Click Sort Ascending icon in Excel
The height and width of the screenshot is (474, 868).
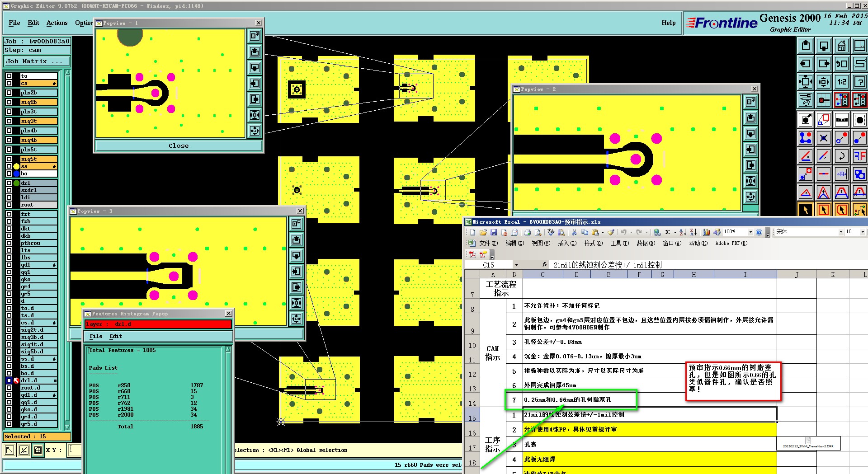(683, 232)
